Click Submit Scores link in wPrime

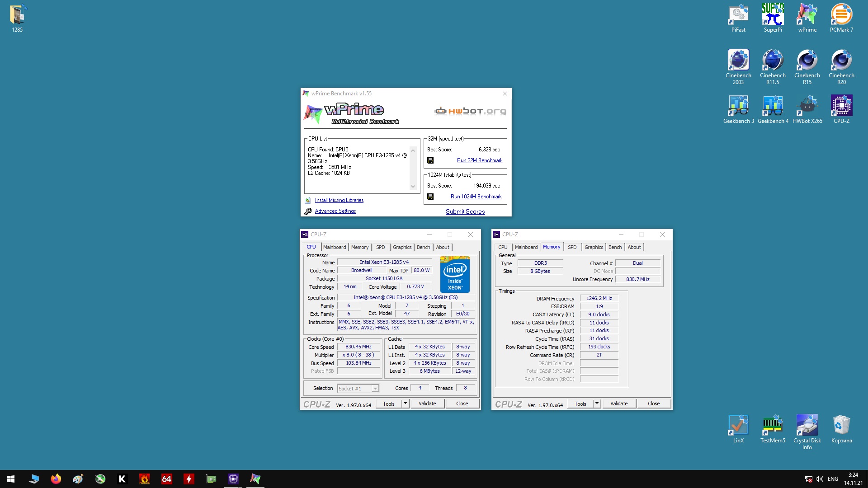coord(465,211)
